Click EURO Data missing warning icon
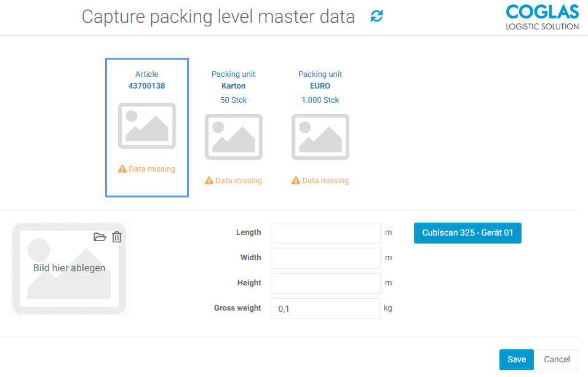This screenshot has height=377, width=588. click(296, 181)
